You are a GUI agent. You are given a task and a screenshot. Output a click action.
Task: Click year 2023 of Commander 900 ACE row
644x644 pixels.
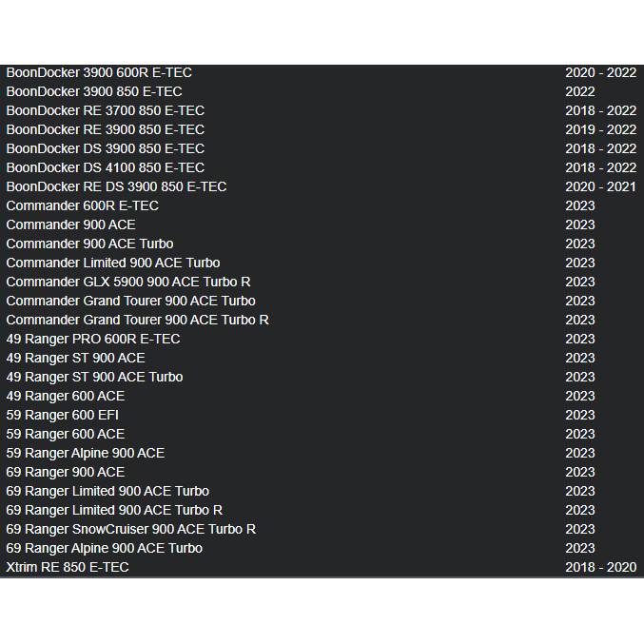[x=580, y=224]
